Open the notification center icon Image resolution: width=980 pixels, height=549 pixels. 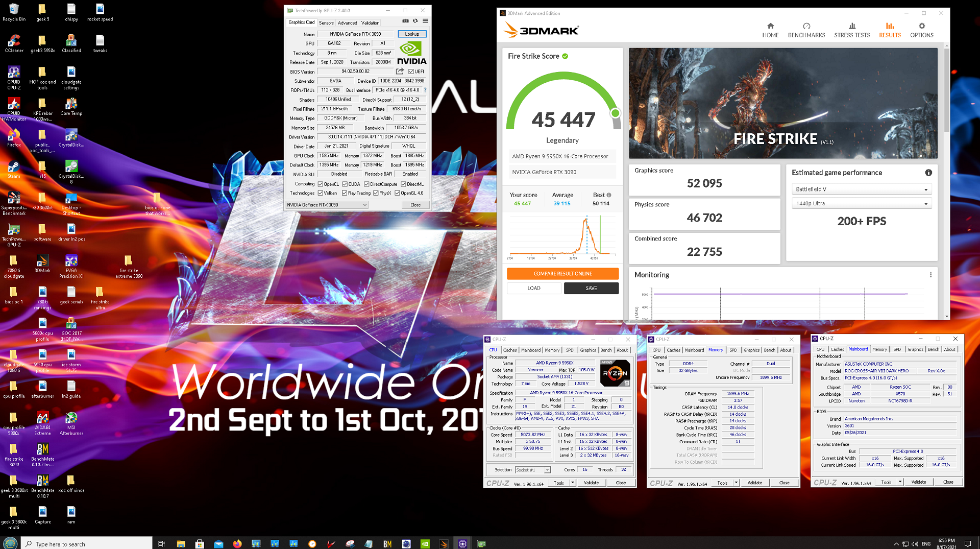point(967,543)
